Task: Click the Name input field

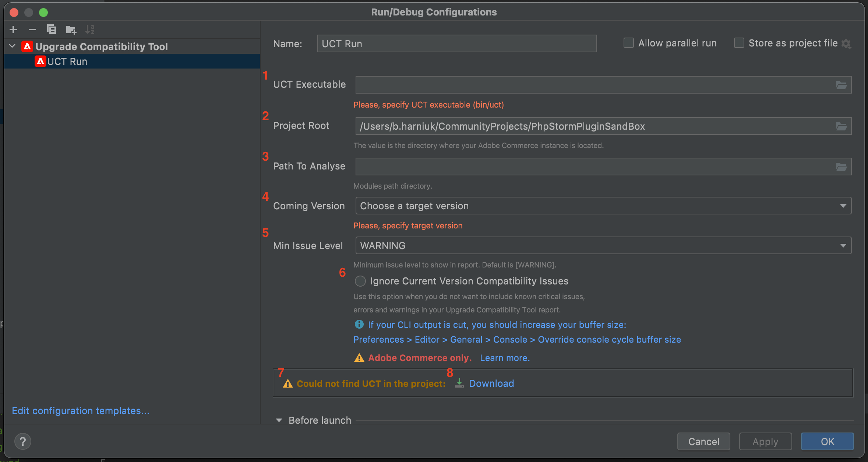Action: pyautogui.click(x=456, y=43)
